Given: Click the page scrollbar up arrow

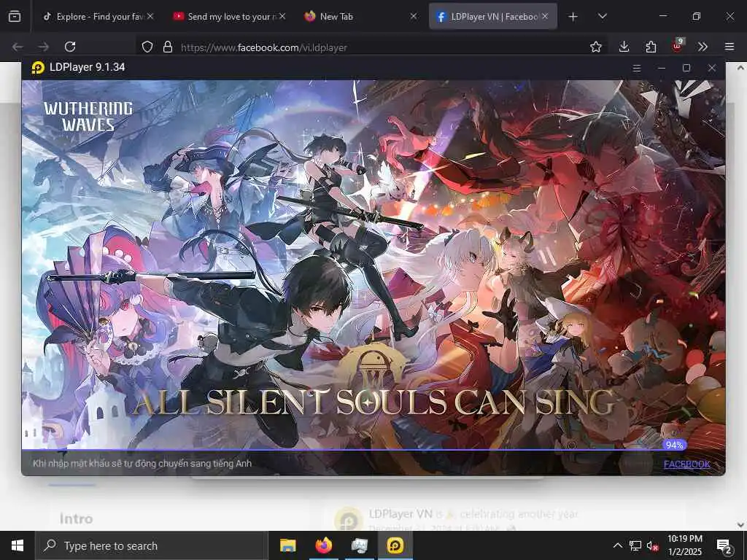Looking at the screenshot, I should point(741,68).
